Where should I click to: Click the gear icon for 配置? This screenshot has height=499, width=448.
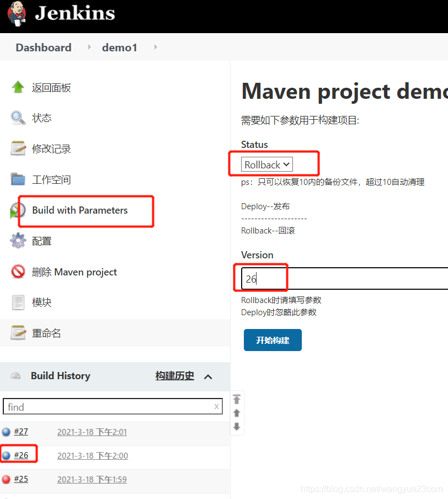[18, 241]
